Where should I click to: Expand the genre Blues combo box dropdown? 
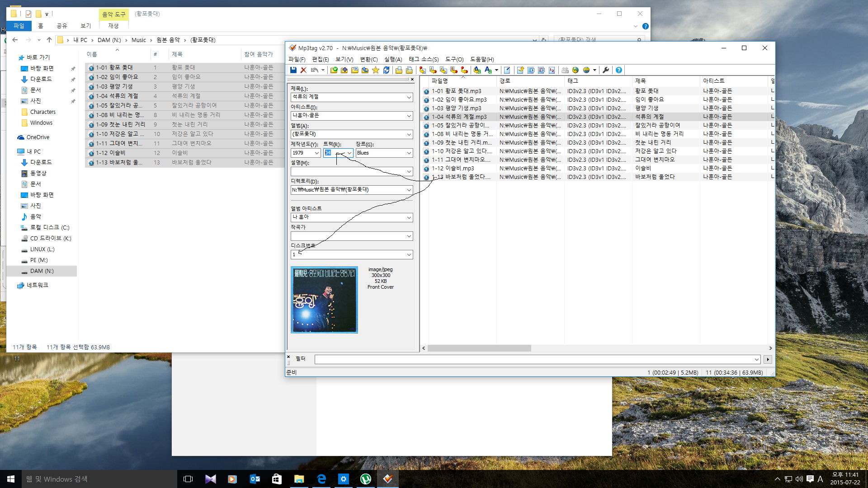[409, 153]
